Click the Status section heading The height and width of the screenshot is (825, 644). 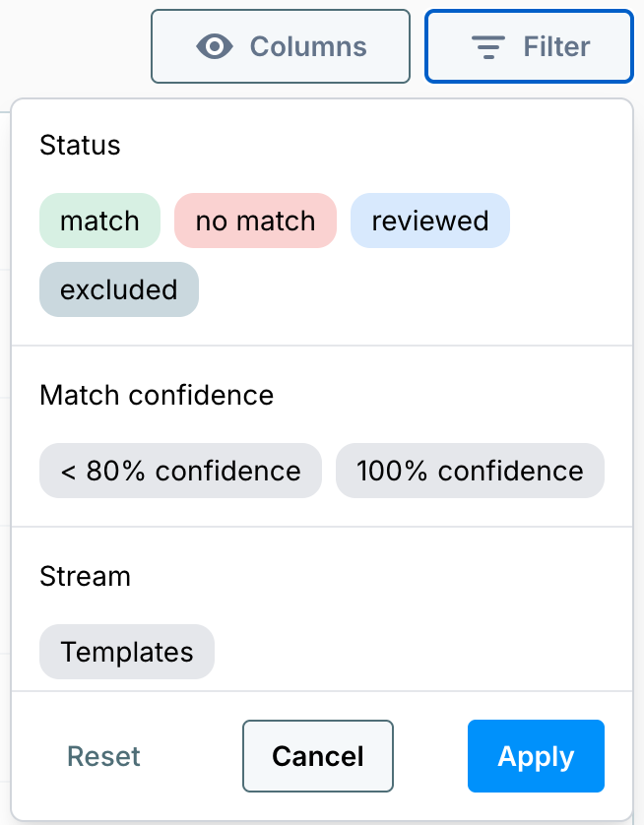tap(79, 145)
